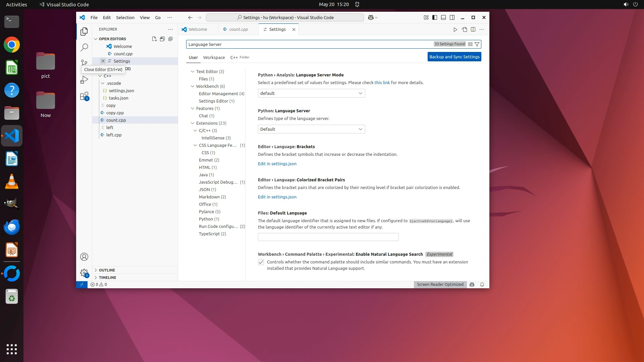Open Run and Debug view
Image resolution: width=644 pixels, height=362 pixels.
(84, 80)
